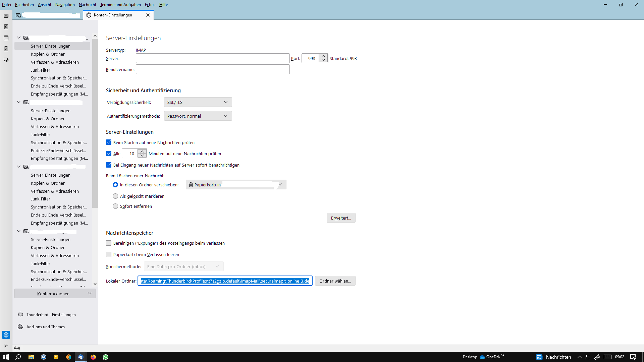Select Junk-Filter under the first account
The image size is (644, 362).
tap(41, 70)
